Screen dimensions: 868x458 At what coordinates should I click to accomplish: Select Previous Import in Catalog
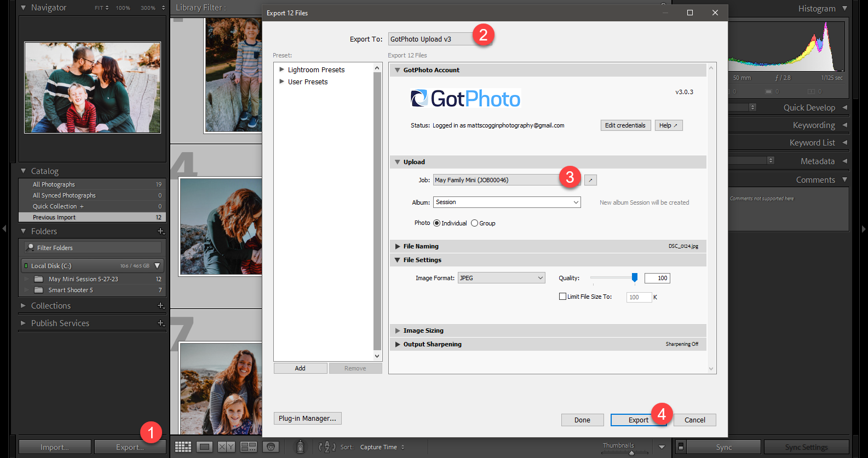pos(92,217)
